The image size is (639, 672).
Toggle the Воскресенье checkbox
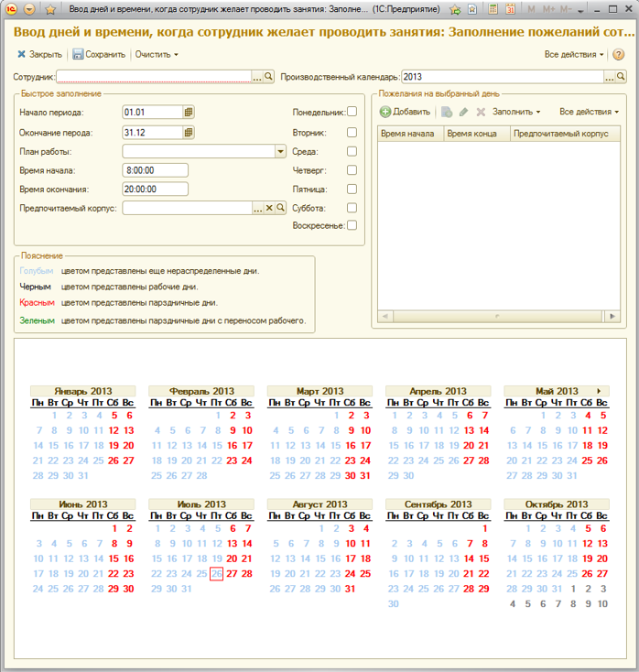click(352, 225)
